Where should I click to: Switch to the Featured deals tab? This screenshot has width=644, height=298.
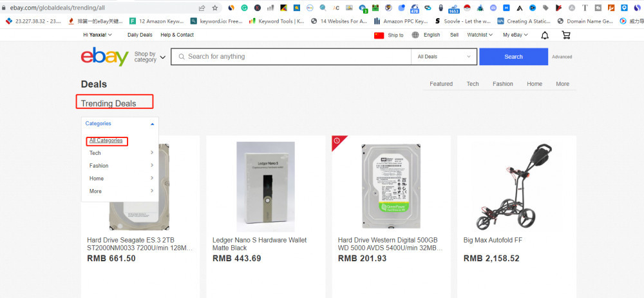pyautogui.click(x=441, y=84)
